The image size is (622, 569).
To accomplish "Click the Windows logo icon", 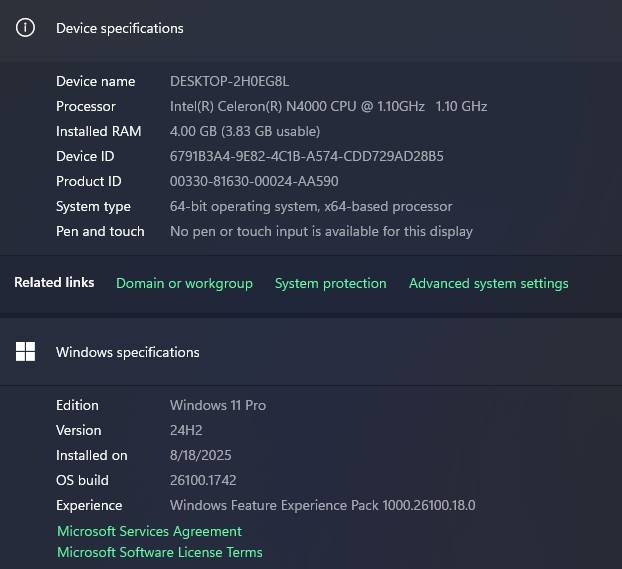I will pos(25,352).
